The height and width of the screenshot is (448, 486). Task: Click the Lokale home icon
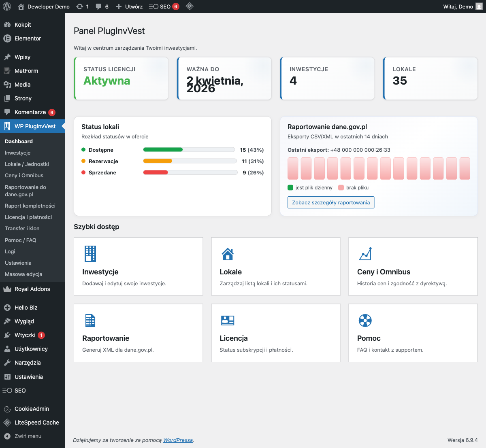coord(228,253)
